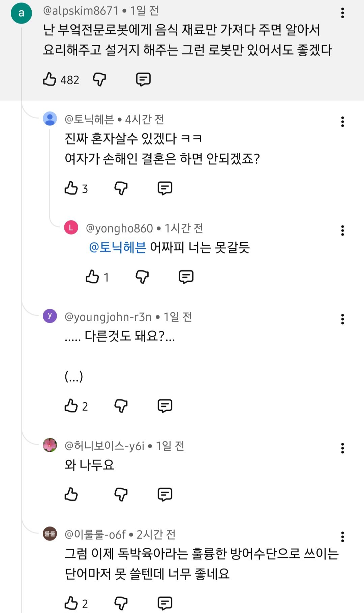Open more options for @youngjohn-r3n reply
This screenshot has width=364, height=613.
coord(342,319)
